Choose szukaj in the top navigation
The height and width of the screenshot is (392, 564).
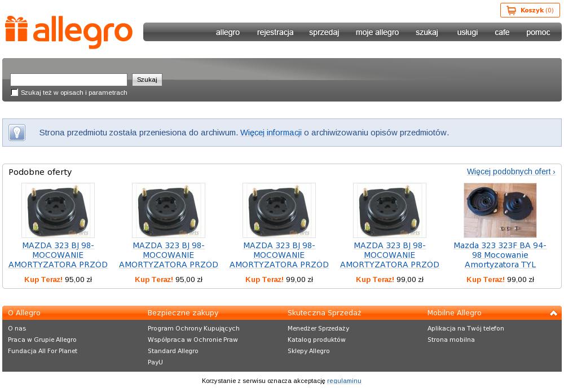[x=427, y=32]
